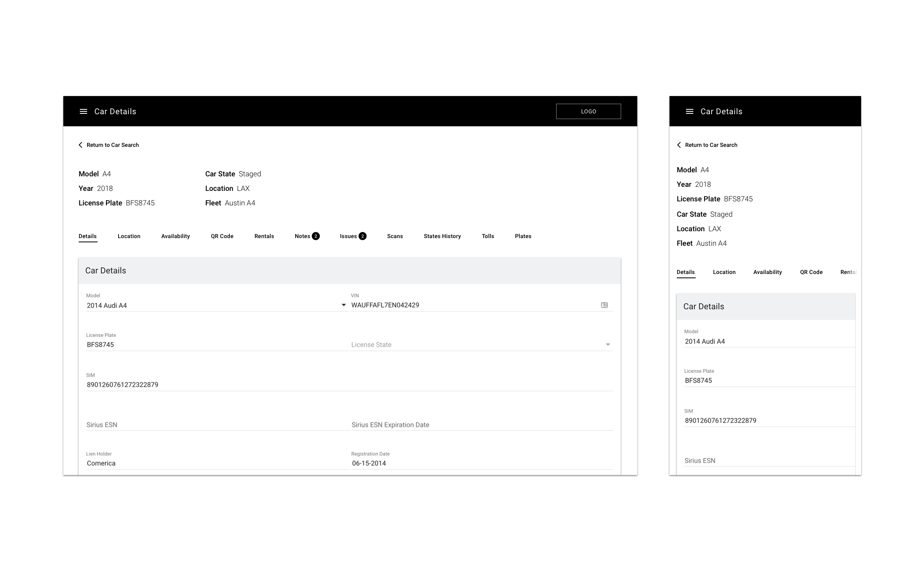Switch to the desktop Location tab
Screen dimensions: 924x571
(x=129, y=236)
